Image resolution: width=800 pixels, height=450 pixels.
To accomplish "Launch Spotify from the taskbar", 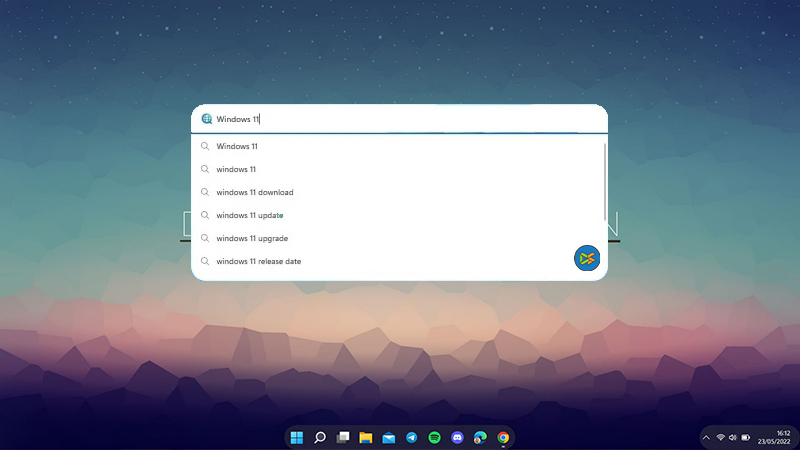I will click(x=434, y=438).
